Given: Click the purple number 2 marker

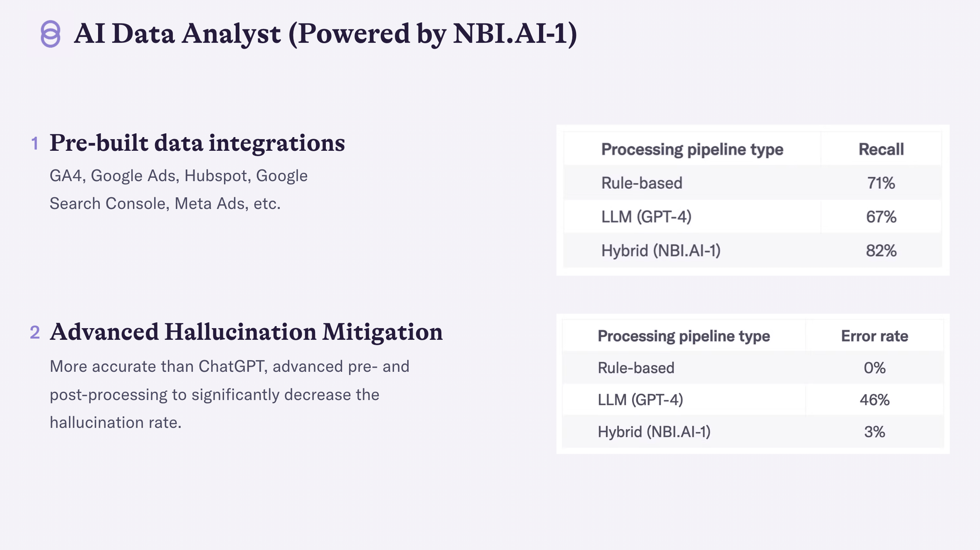Looking at the screenshot, I should [x=35, y=333].
